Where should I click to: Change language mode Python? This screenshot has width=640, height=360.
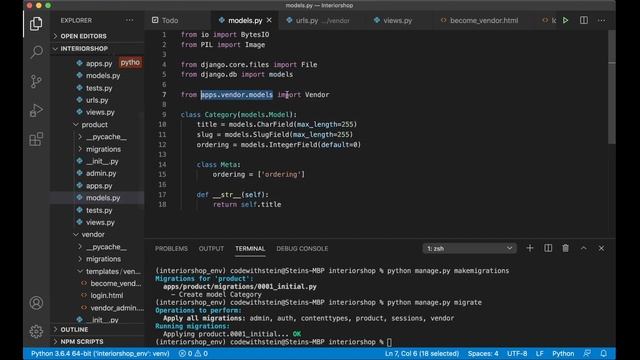click(563, 353)
